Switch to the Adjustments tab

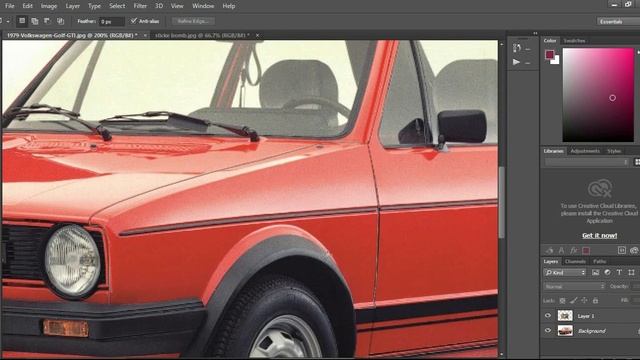(585, 151)
